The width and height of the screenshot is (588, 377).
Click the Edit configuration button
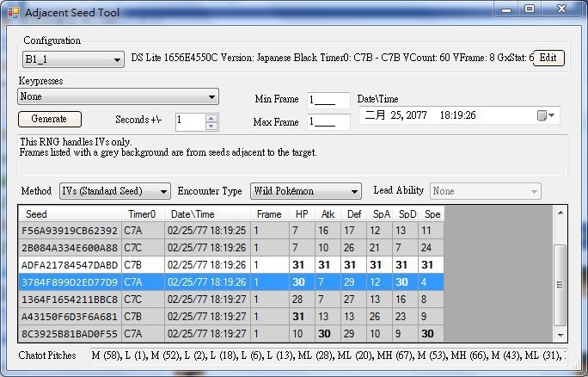pos(548,58)
